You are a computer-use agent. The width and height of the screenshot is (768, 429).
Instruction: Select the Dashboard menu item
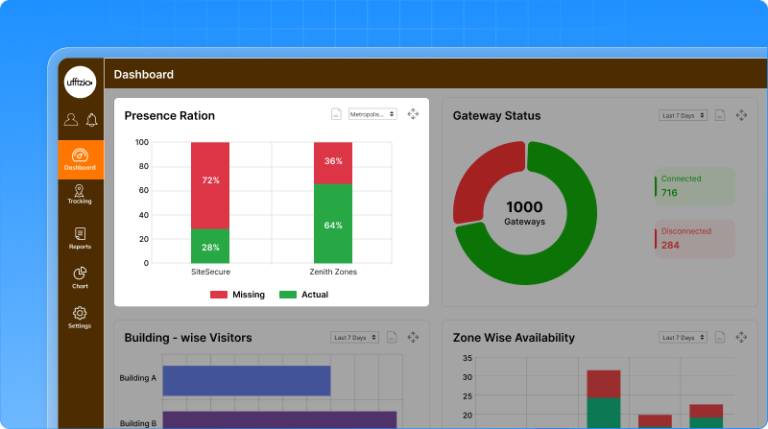click(80, 159)
